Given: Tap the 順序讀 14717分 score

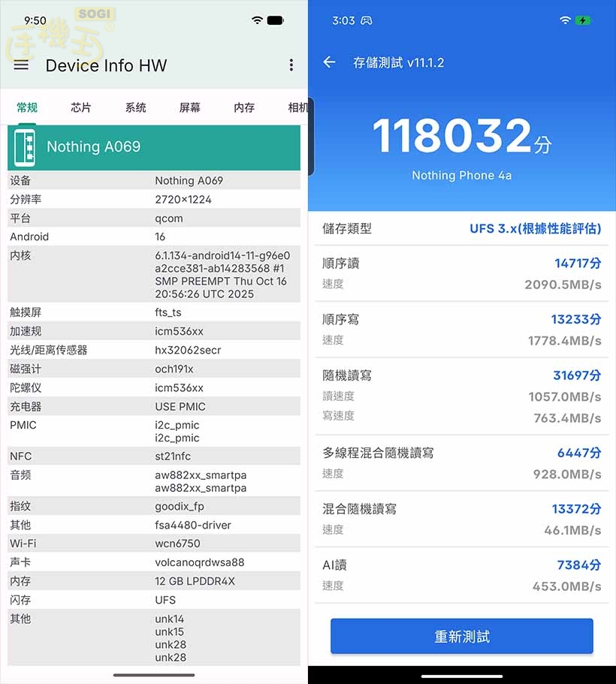Looking at the screenshot, I should pyautogui.click(x=578, y=263).
